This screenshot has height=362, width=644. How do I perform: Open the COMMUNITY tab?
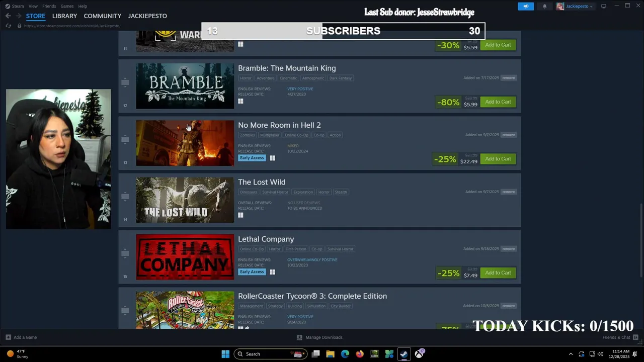[x=103, y=16]
